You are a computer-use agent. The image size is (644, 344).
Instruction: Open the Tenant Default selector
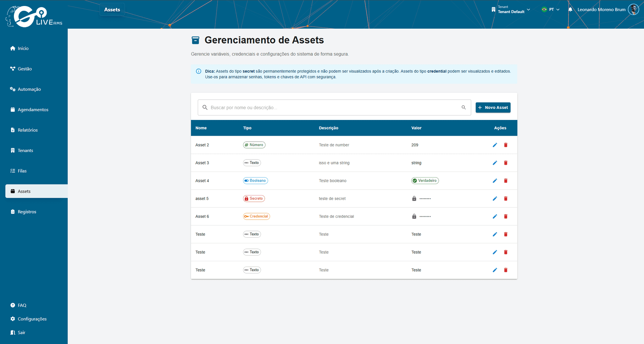(511, 9)
